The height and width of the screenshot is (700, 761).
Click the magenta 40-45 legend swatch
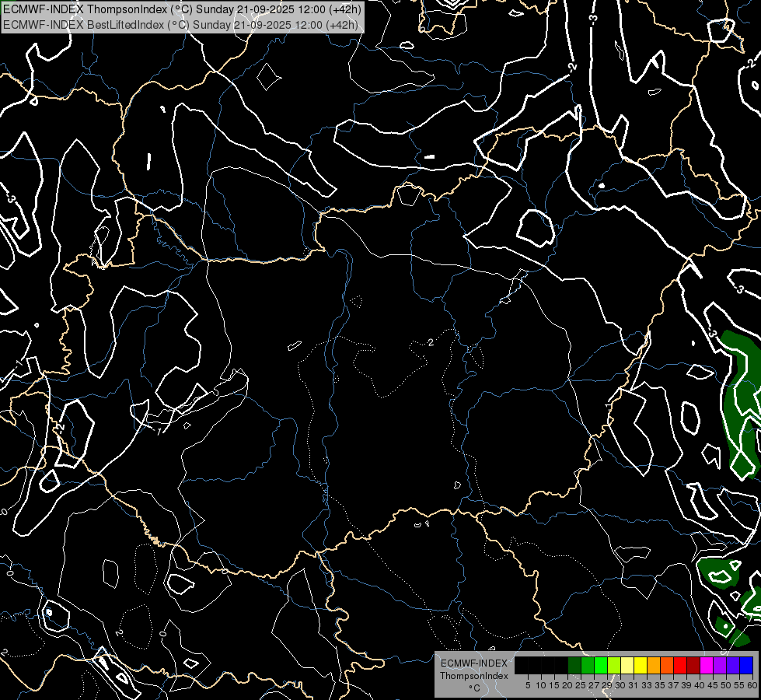click(x=707, y=665)
